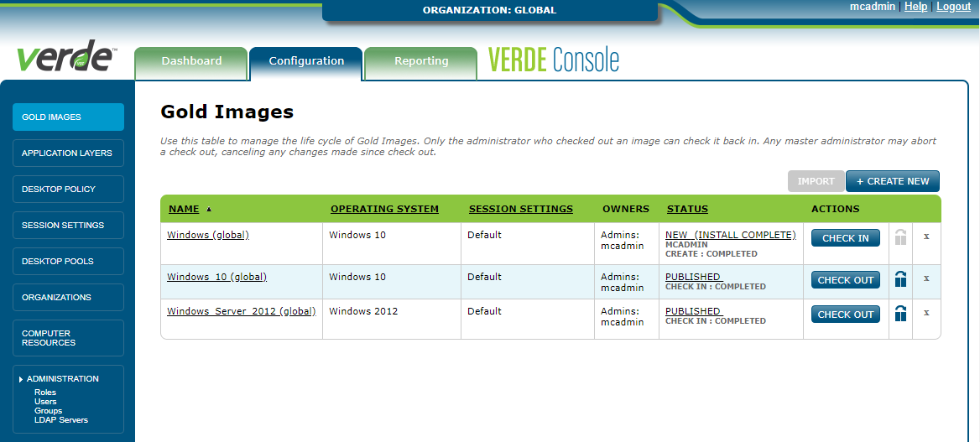Screen dimensions: 980x442
Task: Click NEW (INSTALL COMPLETE) status link
Action: [x=731, y=235]
